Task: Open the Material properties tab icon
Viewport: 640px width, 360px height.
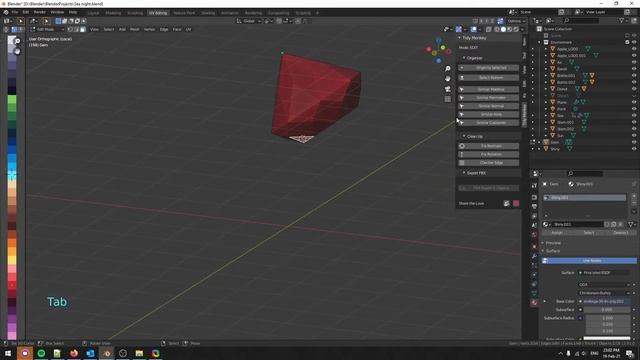Action: click(x=534, y=302)
